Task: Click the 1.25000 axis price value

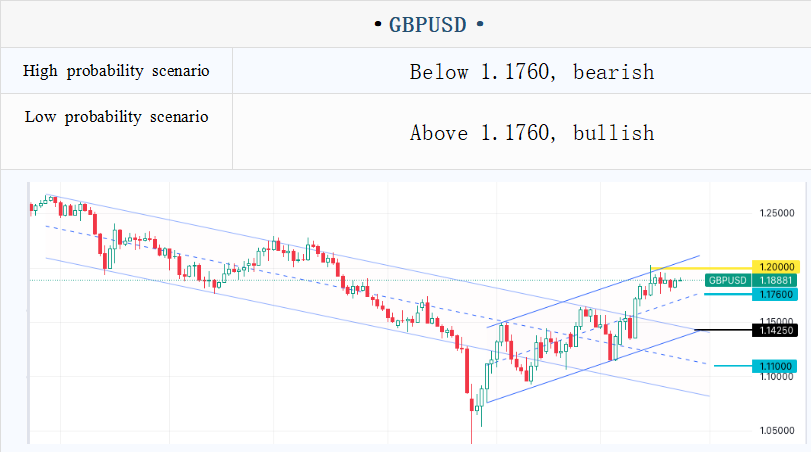Action: [x=777, y=213]
